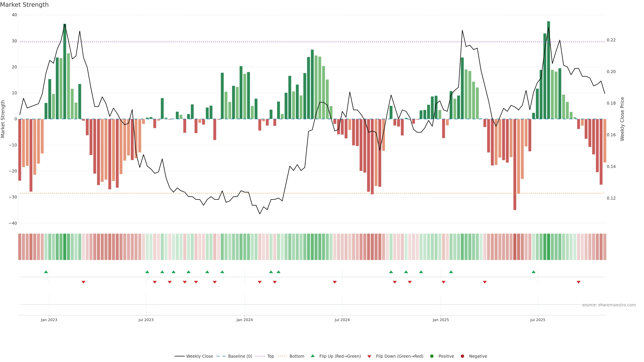Click the Jul 2025 x-axis label
The height and width of the screenshot is (362, 644).
pos(538,320)
